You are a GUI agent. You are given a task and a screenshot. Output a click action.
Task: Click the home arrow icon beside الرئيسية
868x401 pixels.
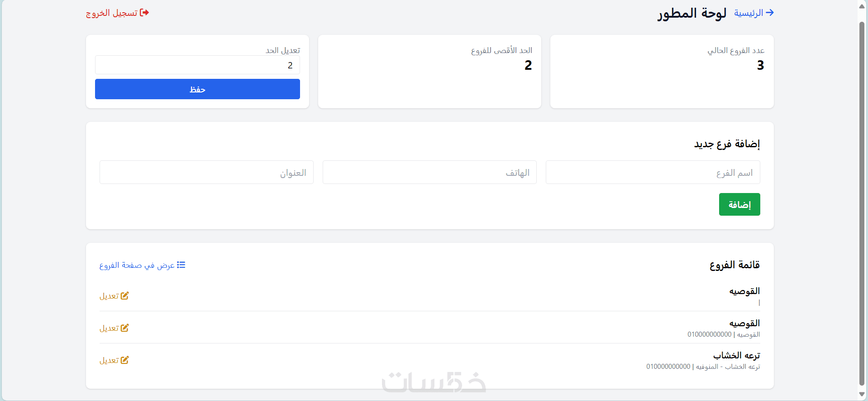click(x=769, y=13)
